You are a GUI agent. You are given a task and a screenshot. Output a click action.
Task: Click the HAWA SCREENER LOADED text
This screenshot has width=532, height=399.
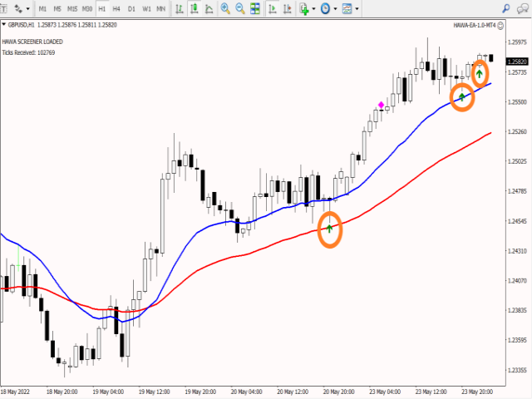click(x=32, y=42)
